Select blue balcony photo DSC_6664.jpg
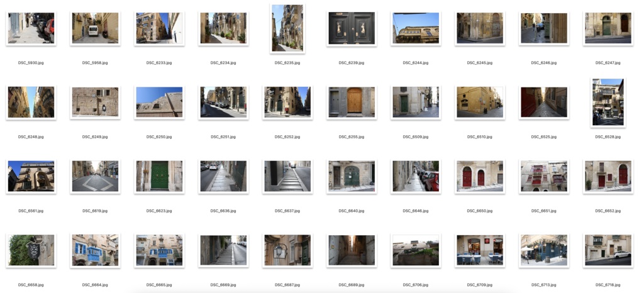The height and width of the screenshot is (293, 644). (95, 250)
